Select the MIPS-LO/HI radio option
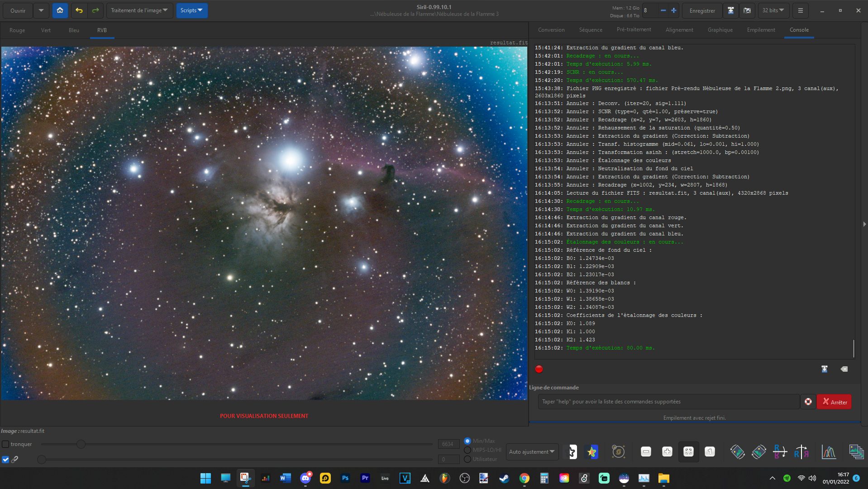Viewport: 868px width, 489px height. click(x=467, y=450)
